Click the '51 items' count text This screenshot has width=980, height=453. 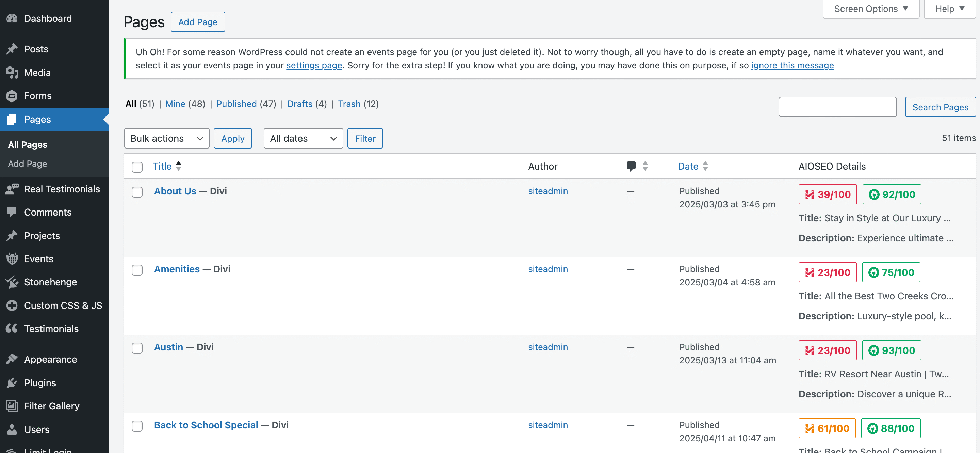click(958, 138)
